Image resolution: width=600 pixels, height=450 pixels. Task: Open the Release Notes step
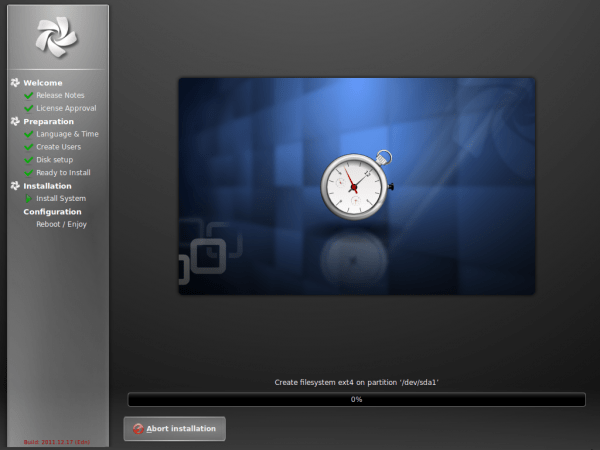[60, 95]
